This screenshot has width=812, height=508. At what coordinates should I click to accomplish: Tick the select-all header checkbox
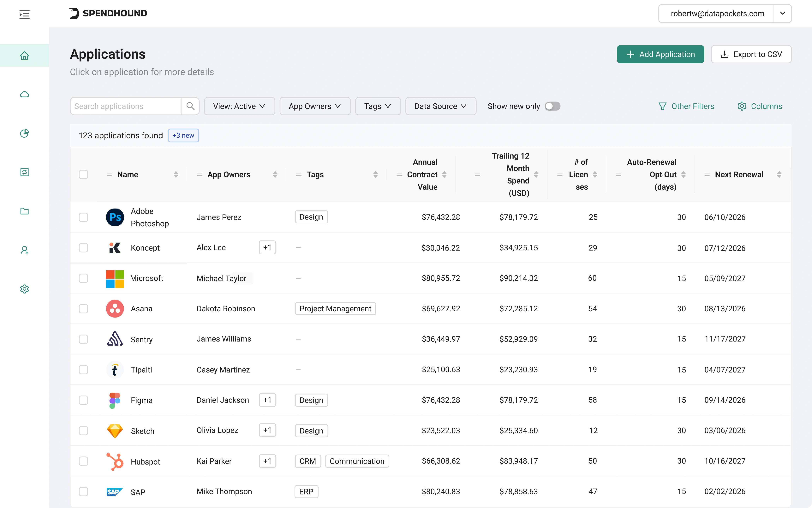coord(83,174)
